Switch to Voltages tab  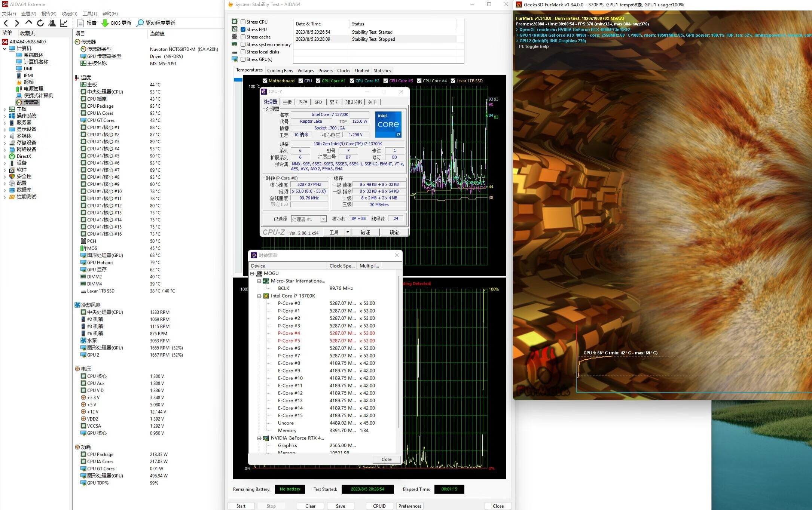(306, 71)
